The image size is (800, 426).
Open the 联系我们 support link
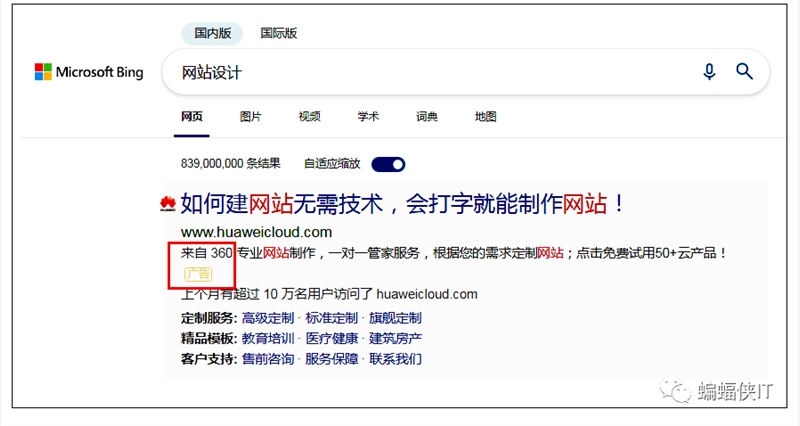pos(395,359)
